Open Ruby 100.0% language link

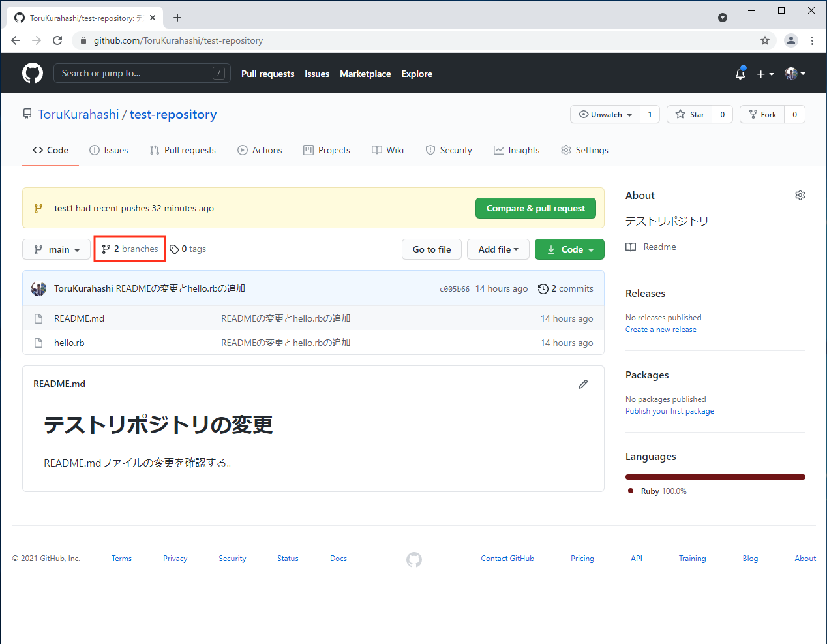(657, 491)
